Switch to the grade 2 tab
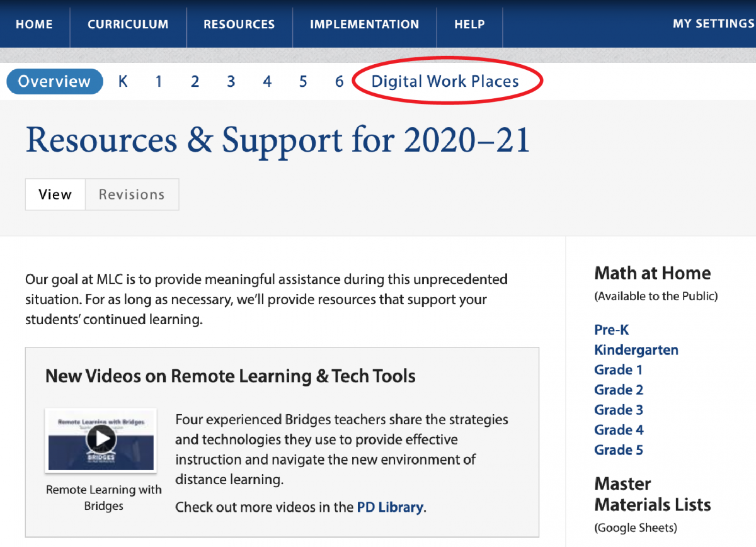Image resolution: width=756 pixels, height=547 pixels. 195,81
